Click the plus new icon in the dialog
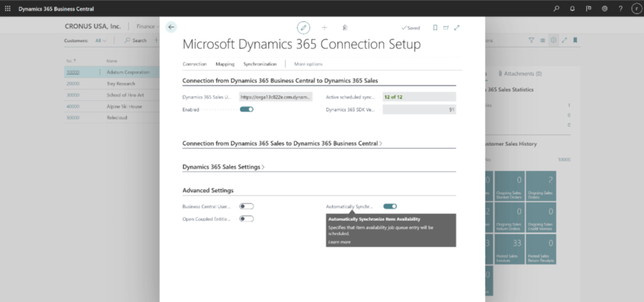 325,28
